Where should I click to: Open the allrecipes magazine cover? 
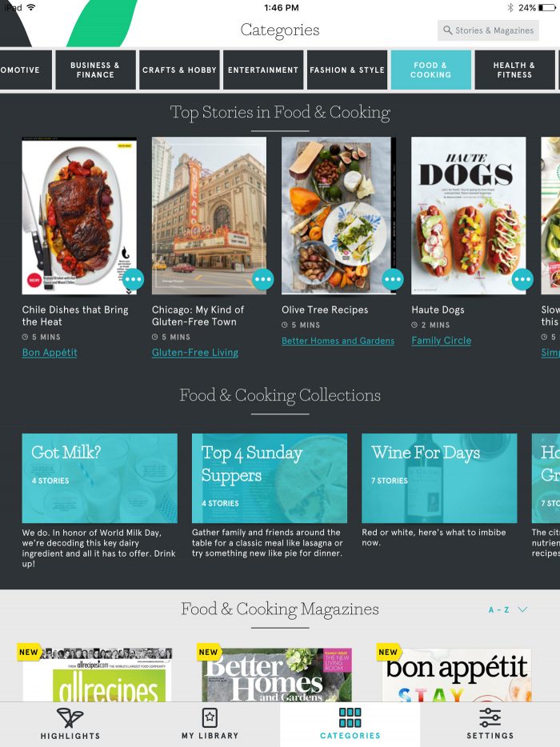click(x=98, y=674)
